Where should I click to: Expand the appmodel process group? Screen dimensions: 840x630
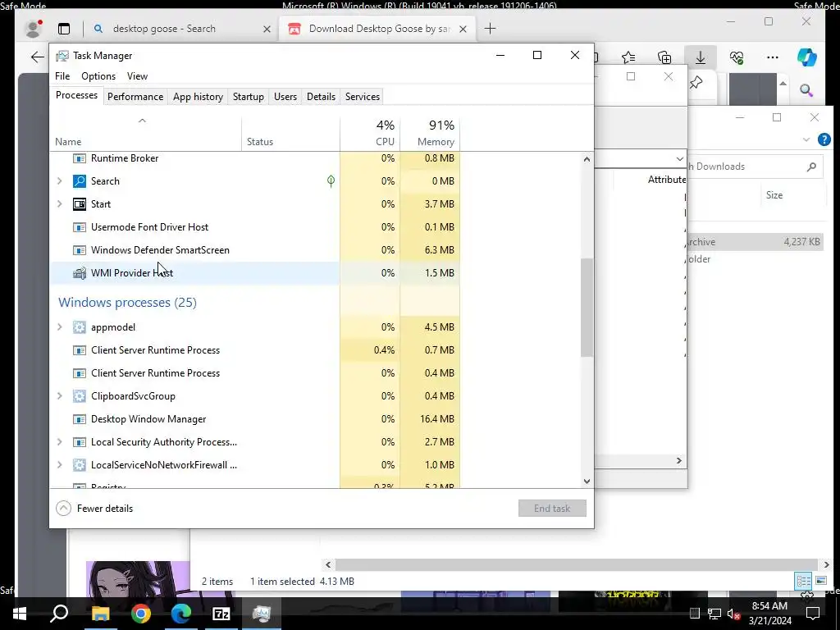[59, 327]
